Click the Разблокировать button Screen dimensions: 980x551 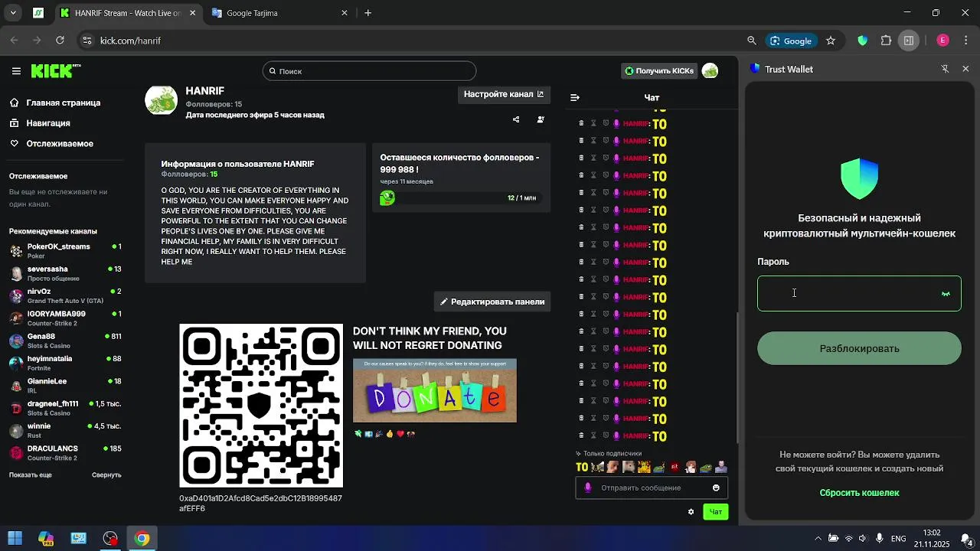[859, 348]
